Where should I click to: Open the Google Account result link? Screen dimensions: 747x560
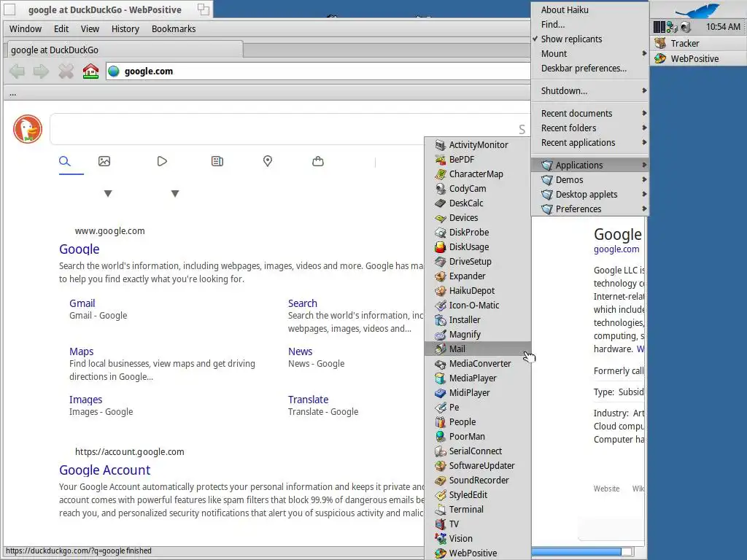[x=105, y=470]
